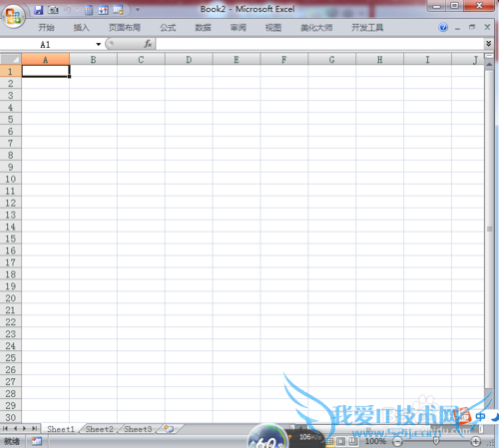
Task: Go to last sheet navigation arrow
Action: [34, 429]
